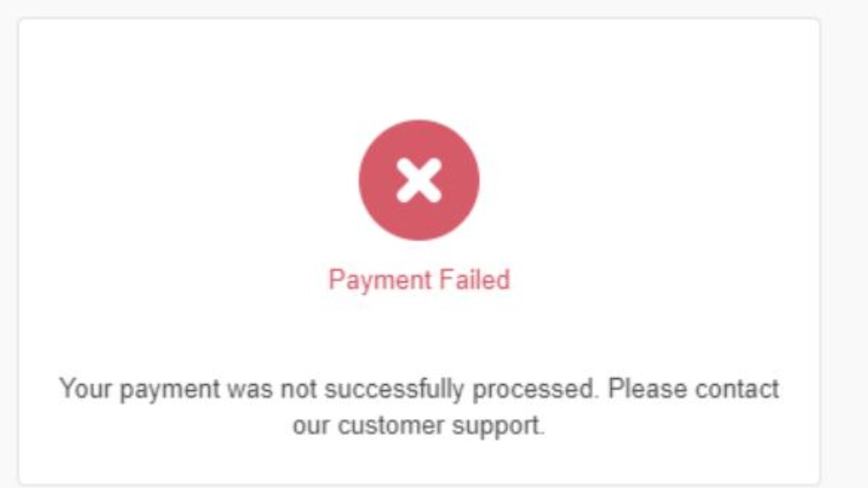Click blank white card area above icon
This screenshot has width=868, height=488.
(419, 68)
